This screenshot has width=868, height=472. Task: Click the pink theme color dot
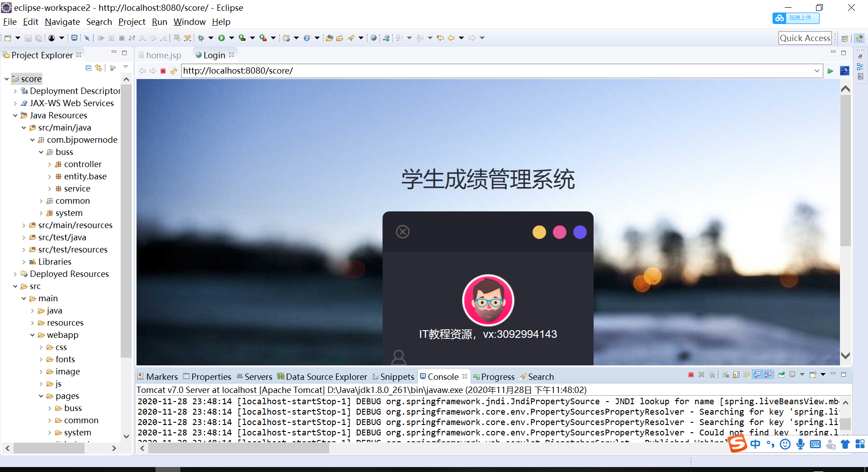[x=560, y=232]
